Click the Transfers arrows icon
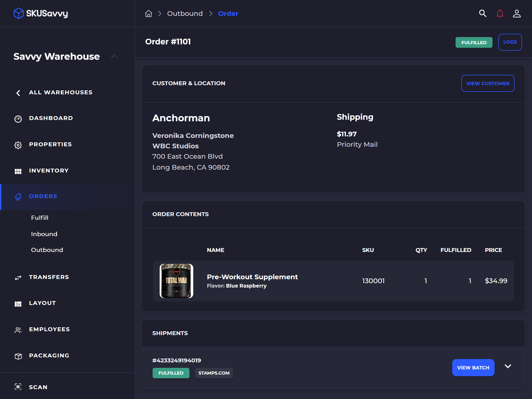The image size is (532, 399). (18, 278)
